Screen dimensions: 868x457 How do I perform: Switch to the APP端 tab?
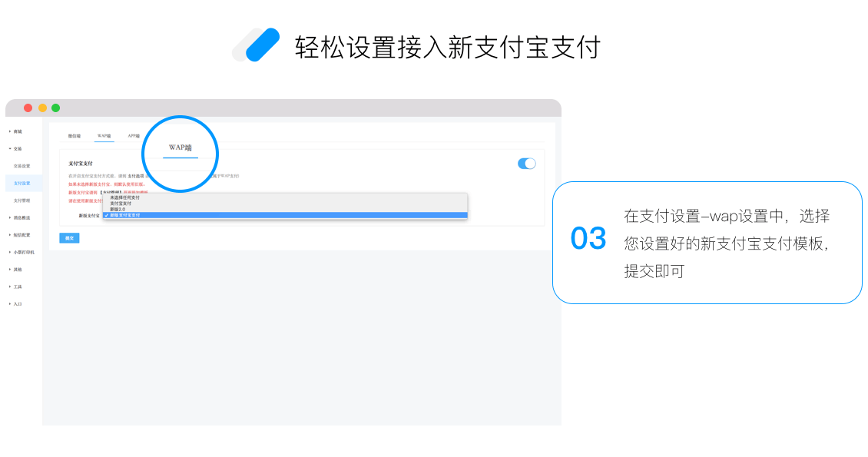(134, 135)
